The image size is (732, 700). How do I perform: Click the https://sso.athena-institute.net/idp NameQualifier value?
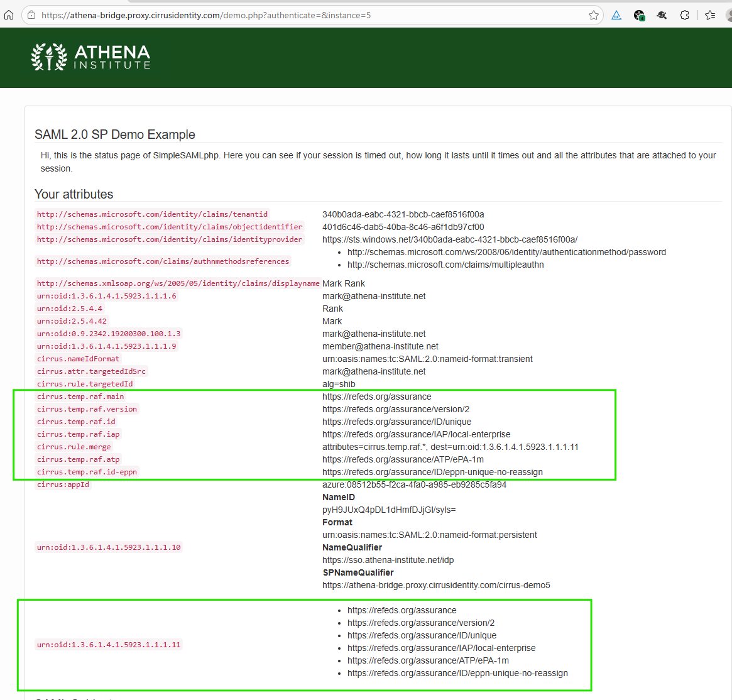(388, 560)
